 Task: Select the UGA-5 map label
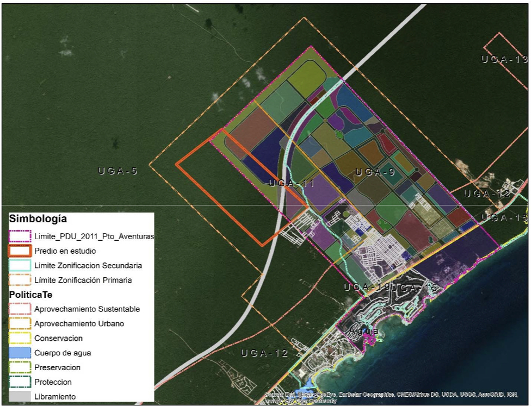(117, 171)
